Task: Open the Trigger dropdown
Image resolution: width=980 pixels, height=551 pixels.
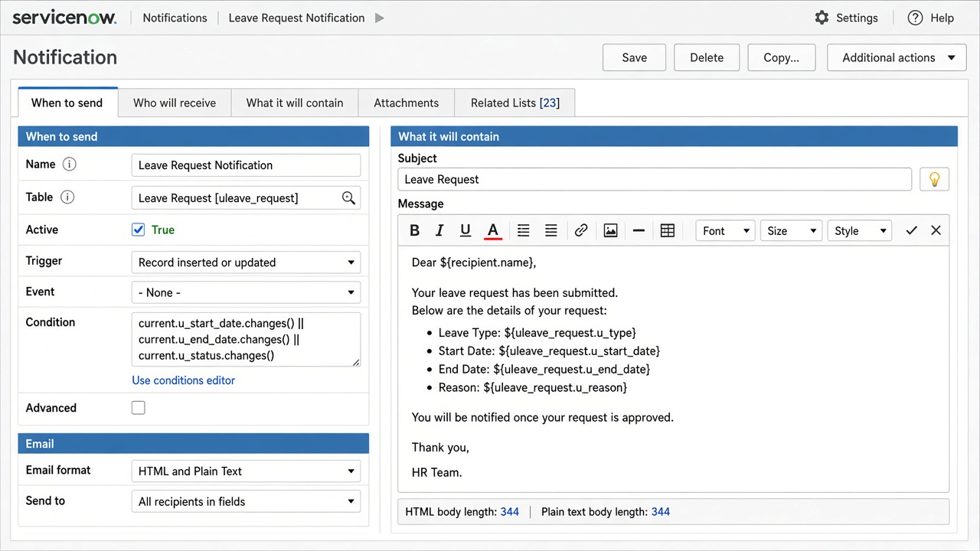Action: pyautogui.click(x=246, y=262)
